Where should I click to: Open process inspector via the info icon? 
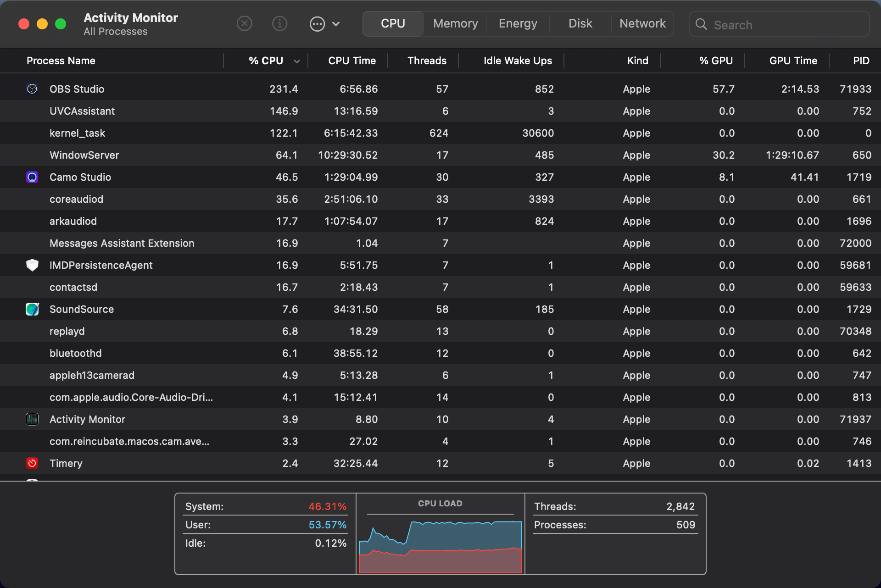[x=279, y=23]
